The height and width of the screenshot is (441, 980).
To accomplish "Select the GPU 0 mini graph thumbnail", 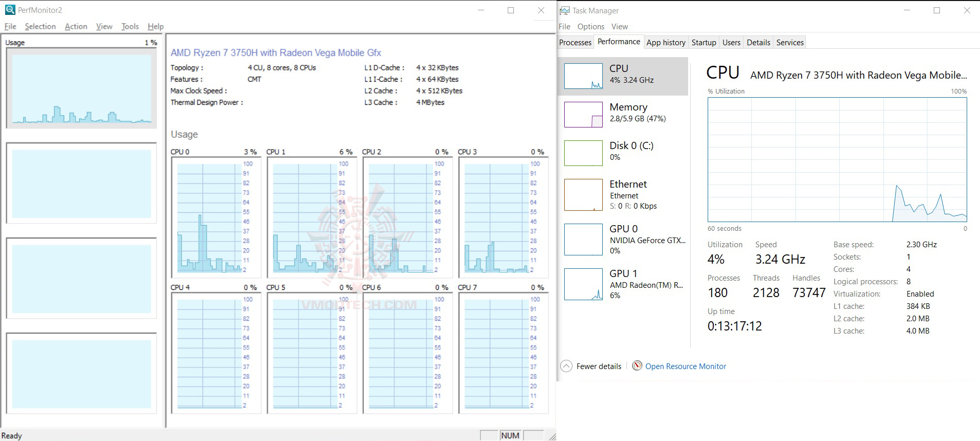I will coord(583,240).
